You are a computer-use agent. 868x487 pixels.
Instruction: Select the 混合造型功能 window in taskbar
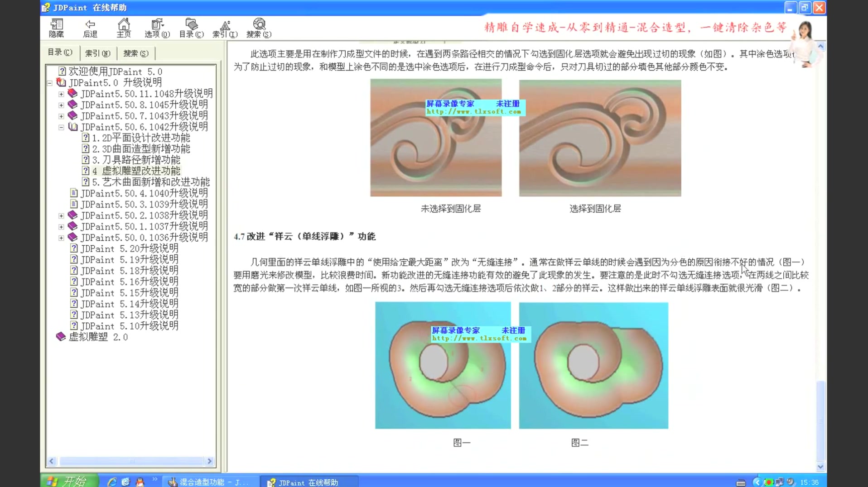click(208, 482)
